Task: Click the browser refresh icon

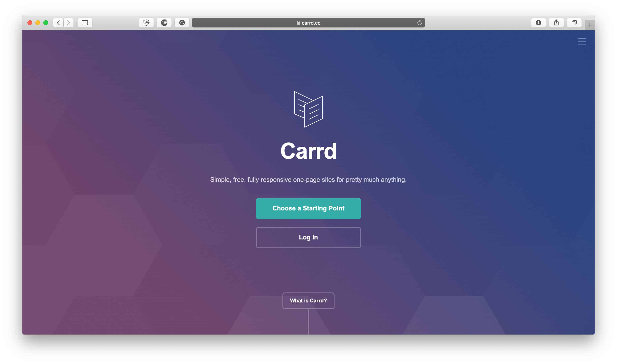Action: pos(419,22)
